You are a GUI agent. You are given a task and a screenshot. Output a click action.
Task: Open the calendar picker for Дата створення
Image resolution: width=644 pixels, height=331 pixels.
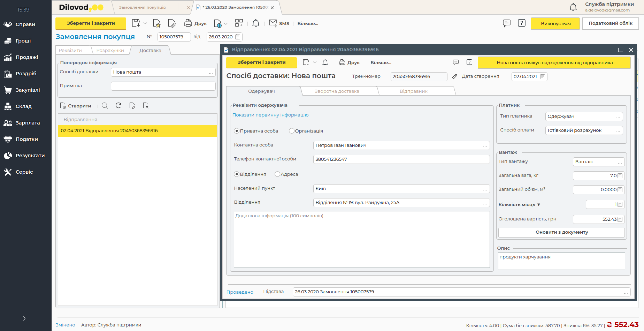[x=543, y=77]
